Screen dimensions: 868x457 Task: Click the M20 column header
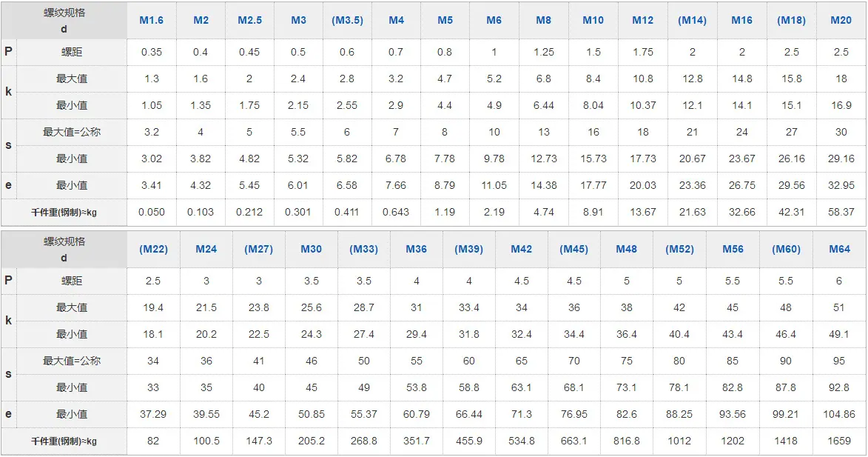pos(841,20)
